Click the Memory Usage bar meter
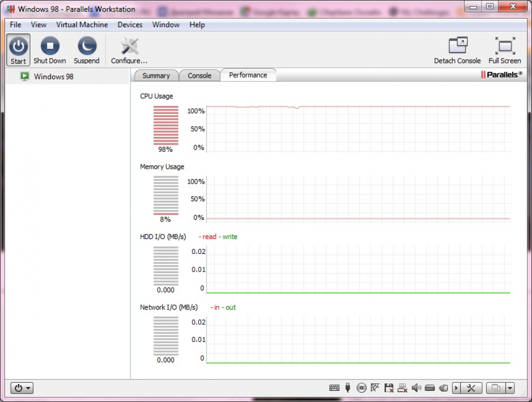Screen dimensions: 532x402 [166, 195]
